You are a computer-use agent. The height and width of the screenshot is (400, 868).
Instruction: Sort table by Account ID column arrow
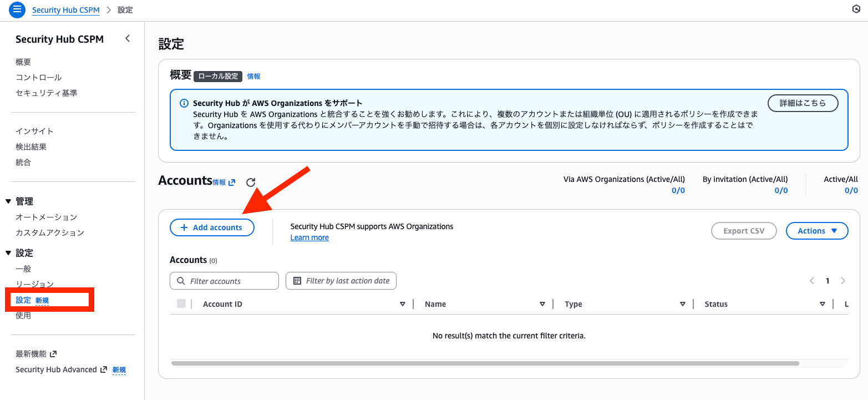click(x=403, y=304)
